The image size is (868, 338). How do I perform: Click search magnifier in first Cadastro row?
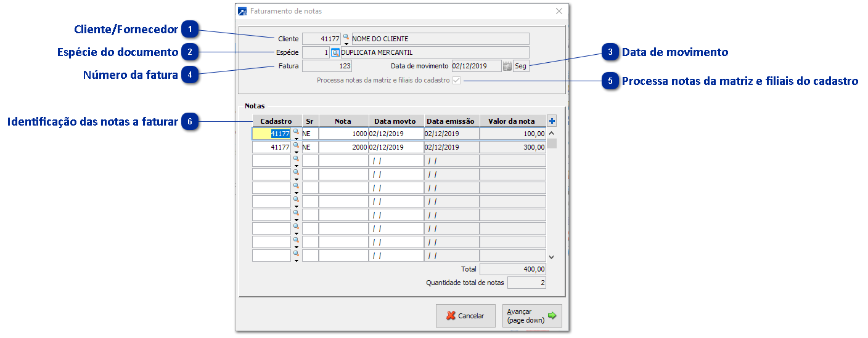296,132
